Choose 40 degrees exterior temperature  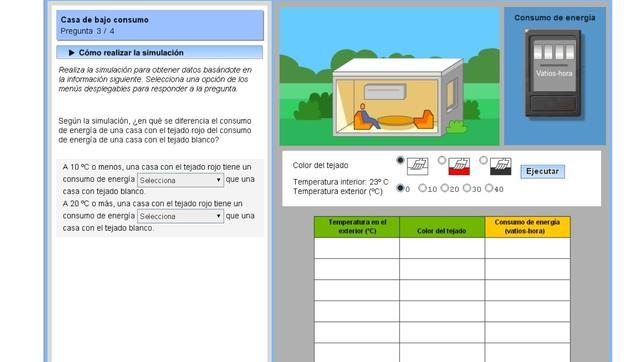(489, 188)
